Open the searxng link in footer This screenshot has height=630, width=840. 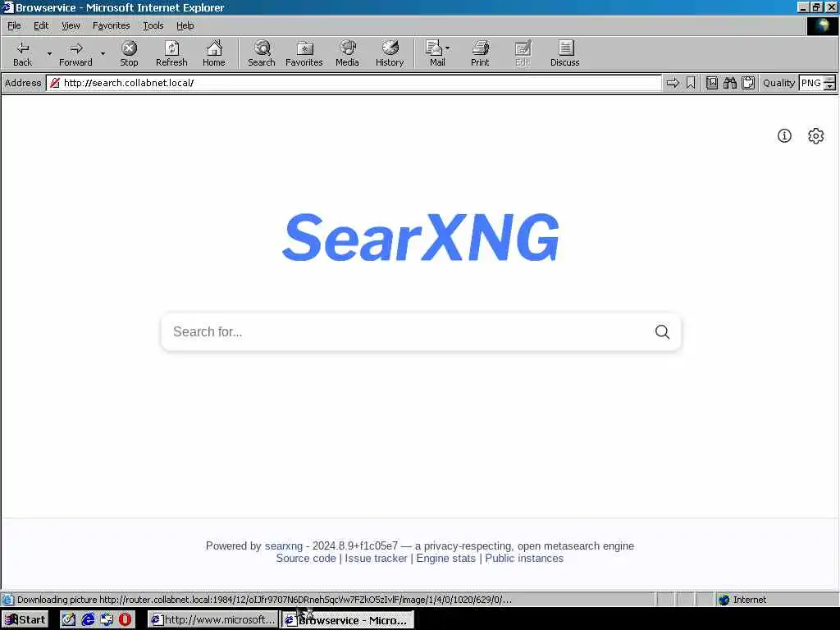(x=283, y=546)
